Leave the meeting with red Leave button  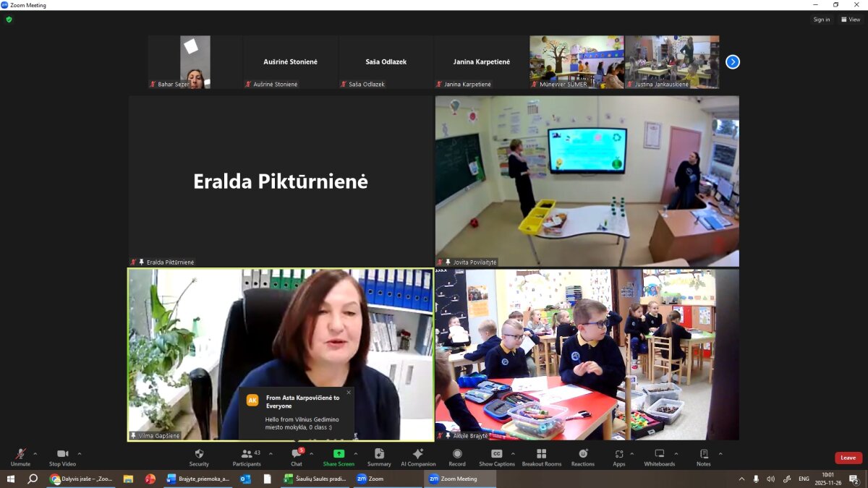click(x=848, y=458)
